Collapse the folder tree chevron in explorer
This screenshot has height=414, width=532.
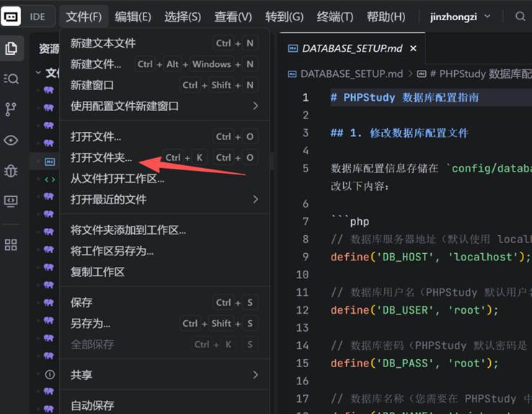(38, 73)
